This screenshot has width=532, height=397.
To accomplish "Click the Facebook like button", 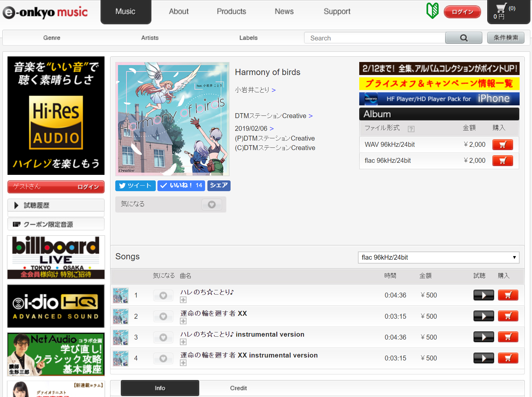I will pyautogui.click(x=181, y=186).
